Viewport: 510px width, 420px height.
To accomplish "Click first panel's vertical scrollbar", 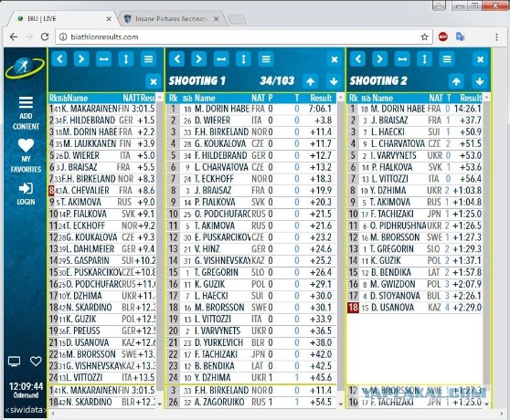I will tap(159, 249).
